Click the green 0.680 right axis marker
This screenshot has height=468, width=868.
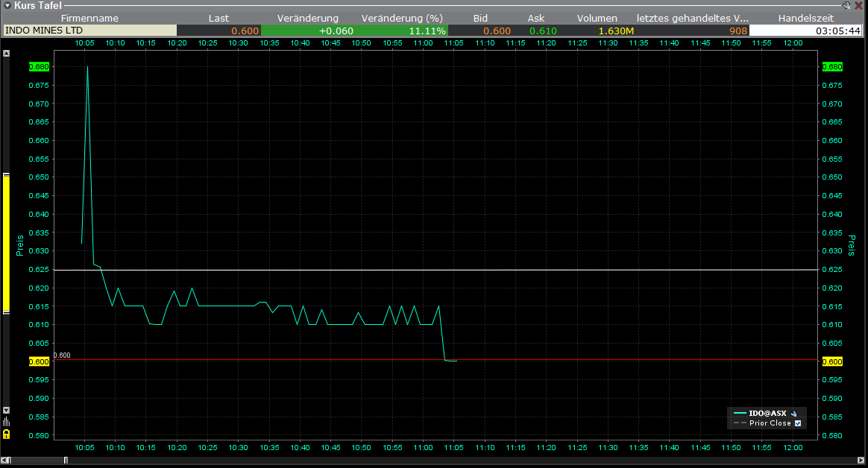[x=832, y=67]
